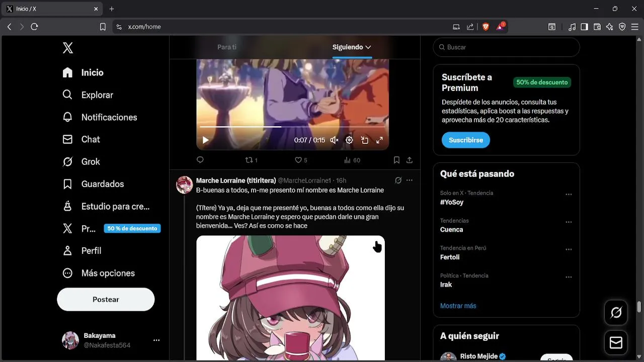Click the x.com/home address bar
Image resolution: width=644 pixels, height=362 pixels.
144,27
